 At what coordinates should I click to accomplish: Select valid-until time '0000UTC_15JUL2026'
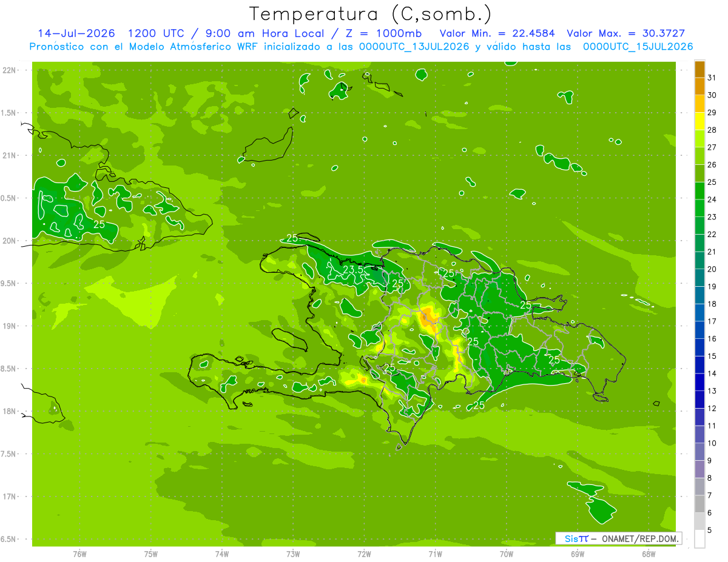click(638, 47)
